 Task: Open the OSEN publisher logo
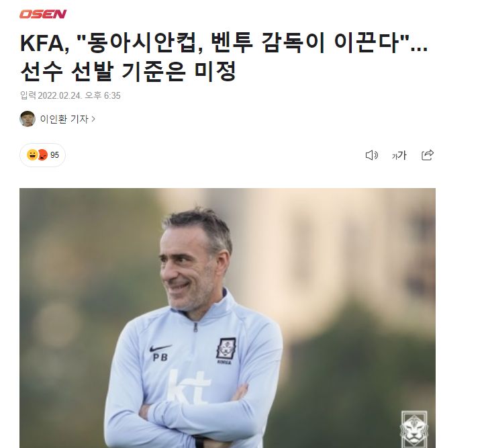click(x=43, y=14)
